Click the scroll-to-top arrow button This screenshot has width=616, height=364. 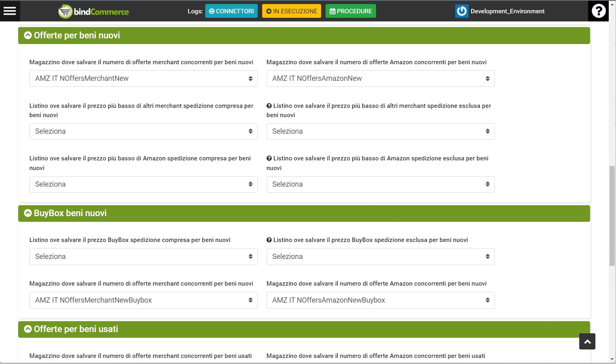587,341
